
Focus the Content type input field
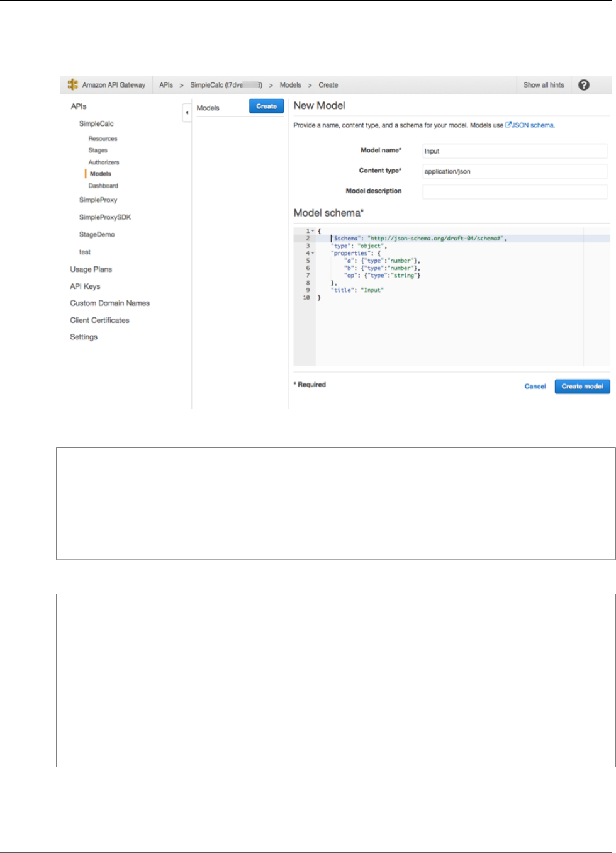click(515, 171)
